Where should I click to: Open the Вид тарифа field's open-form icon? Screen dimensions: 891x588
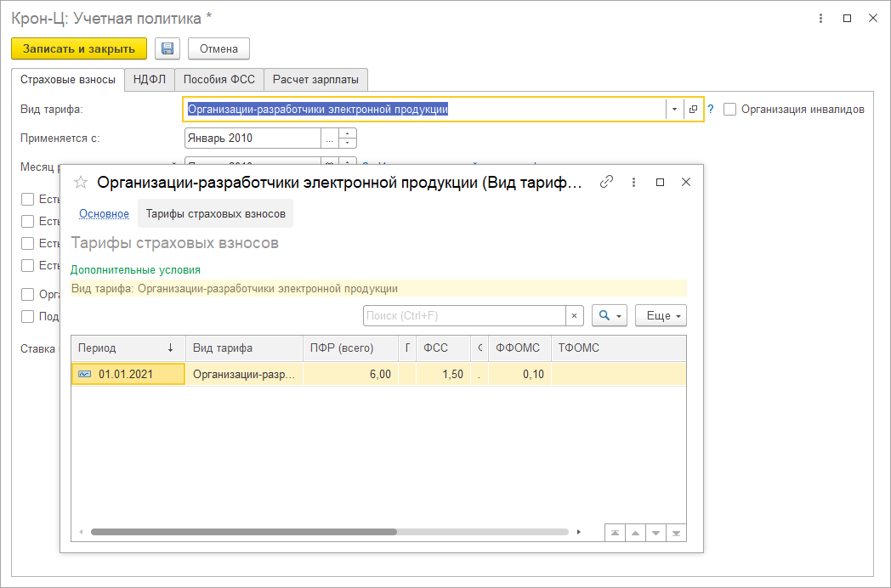tap(693, 109)
